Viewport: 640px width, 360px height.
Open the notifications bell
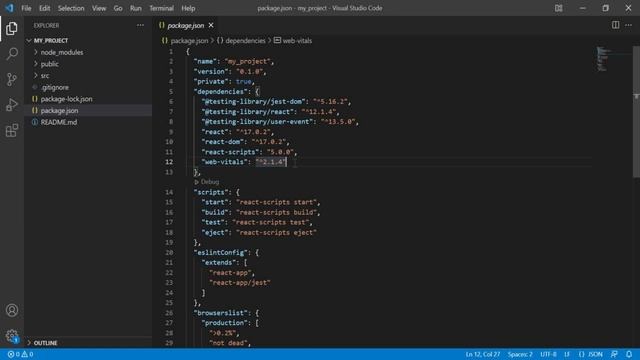point(629,354)
